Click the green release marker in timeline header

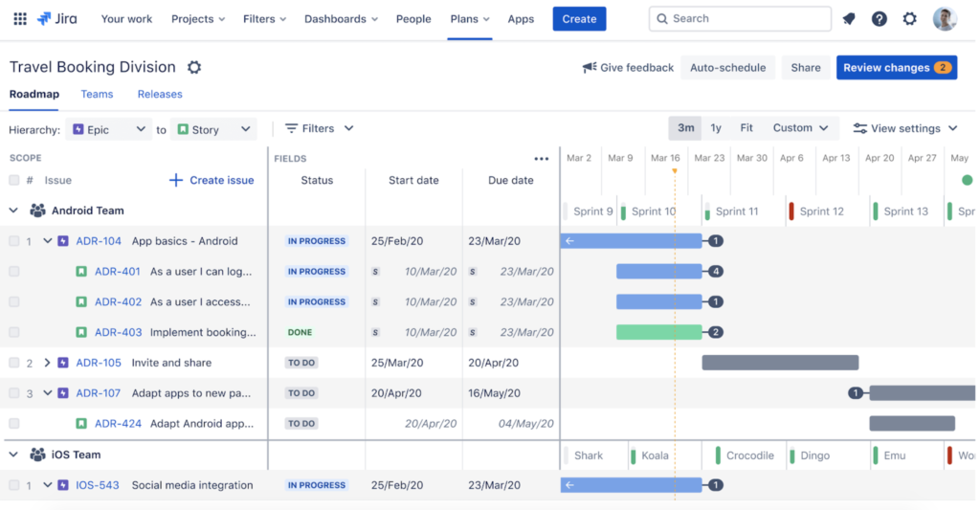(967, 180)
